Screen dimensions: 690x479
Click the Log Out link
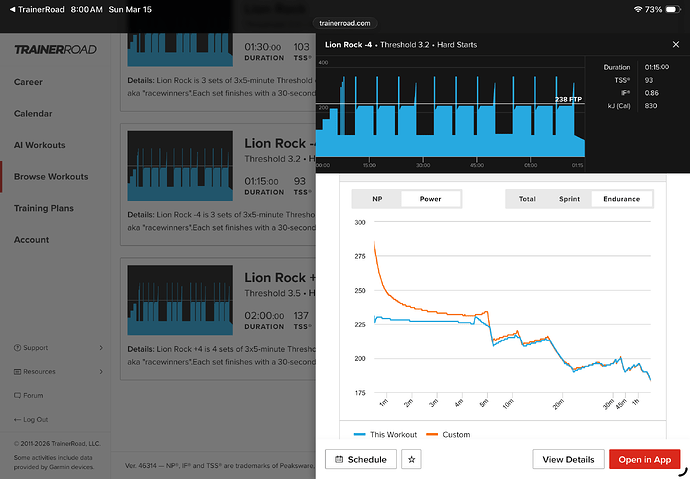click(x=36, y=420)
